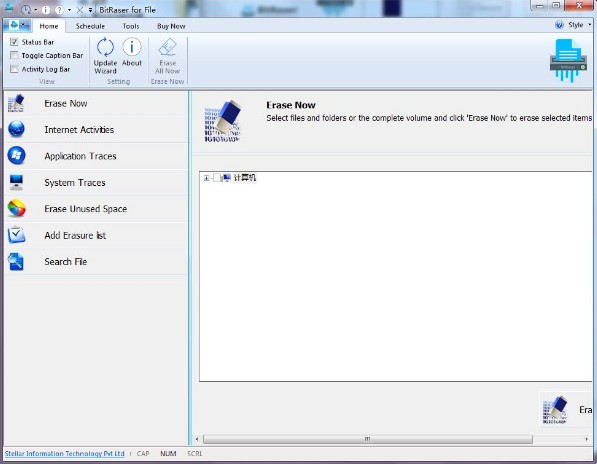The image size is (597, 464).
Task: Open the Buy Now tab
Action: tap(171, 26)
